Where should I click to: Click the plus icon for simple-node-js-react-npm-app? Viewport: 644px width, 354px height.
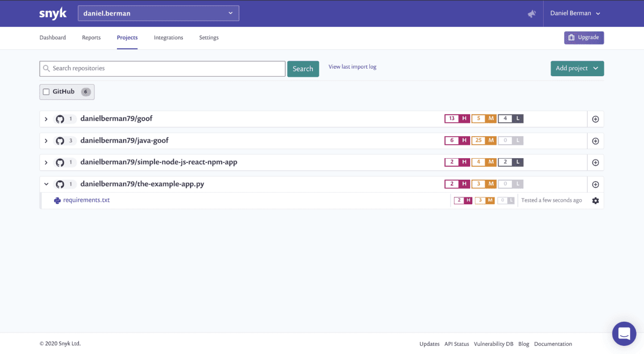[595, 163]
